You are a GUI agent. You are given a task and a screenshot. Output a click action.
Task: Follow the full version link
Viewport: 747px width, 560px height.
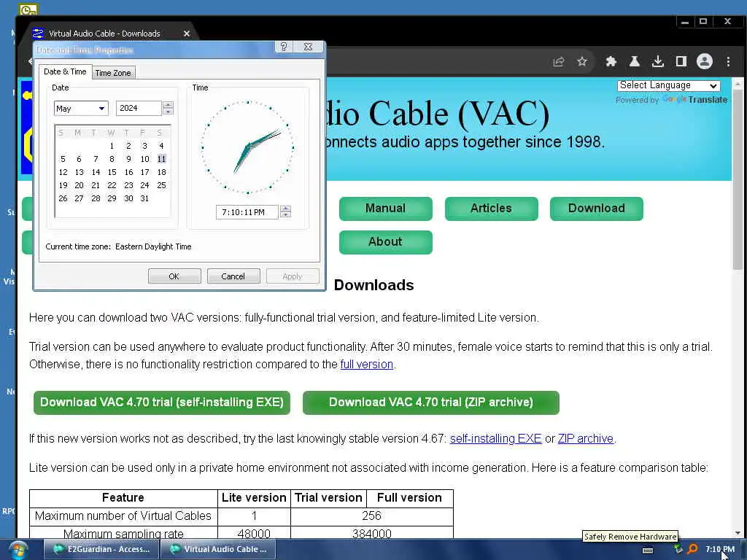pos(367,365)
